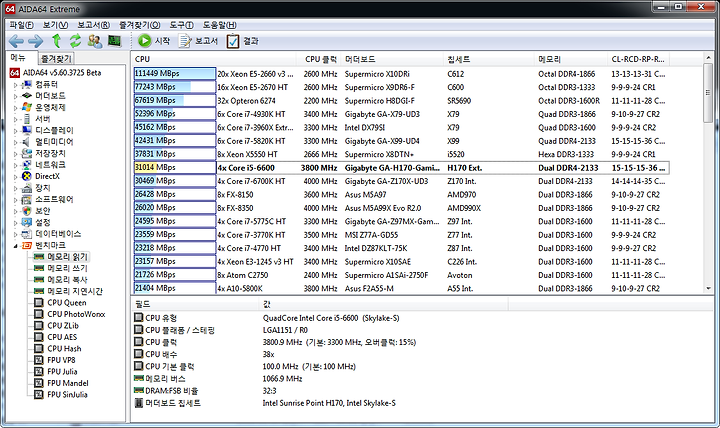Viewport: 720px width, 428px height.
Task: Expand the 디스플레이 tree node
Action: [16, 130]
